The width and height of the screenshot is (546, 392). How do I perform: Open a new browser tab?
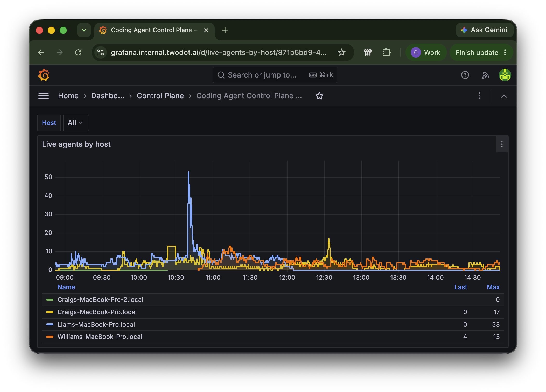(225, 30)
